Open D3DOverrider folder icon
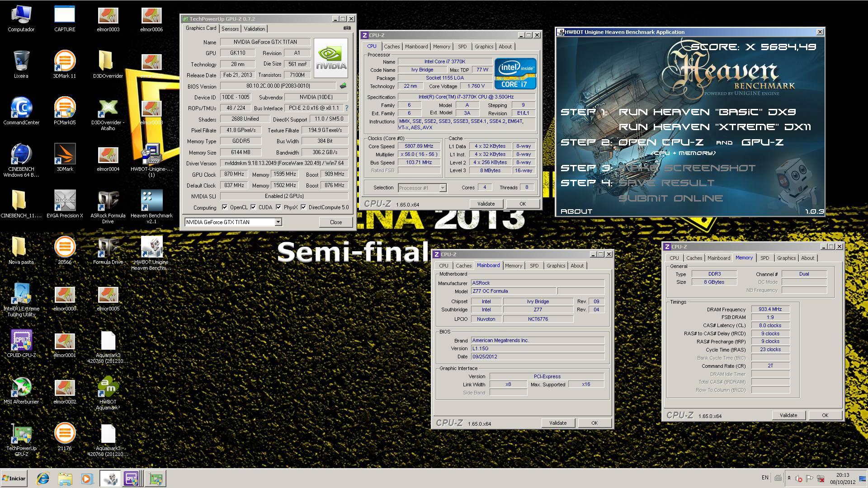This screenshot has height=488, width=868. (108, 65)
